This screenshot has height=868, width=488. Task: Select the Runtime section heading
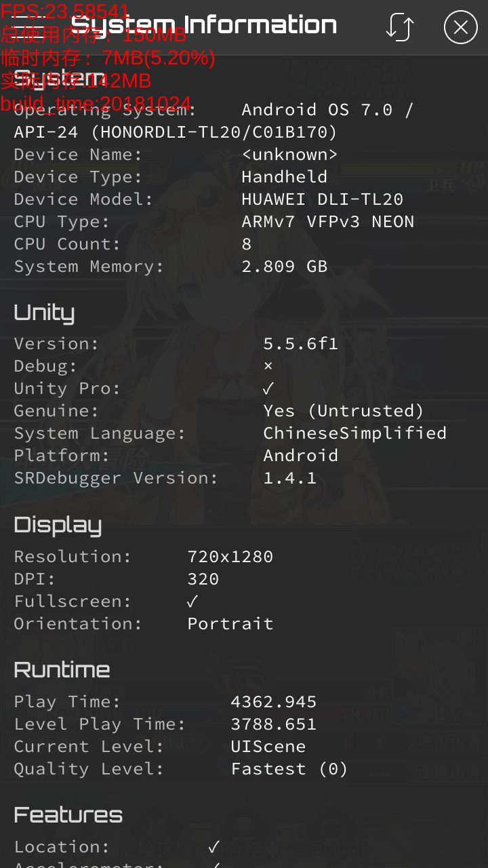(62, 670)
